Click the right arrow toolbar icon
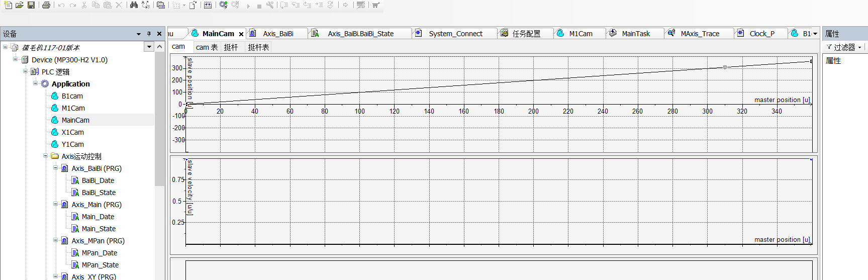The height and width of the screenshot is (280, 868). coord(346,5)
